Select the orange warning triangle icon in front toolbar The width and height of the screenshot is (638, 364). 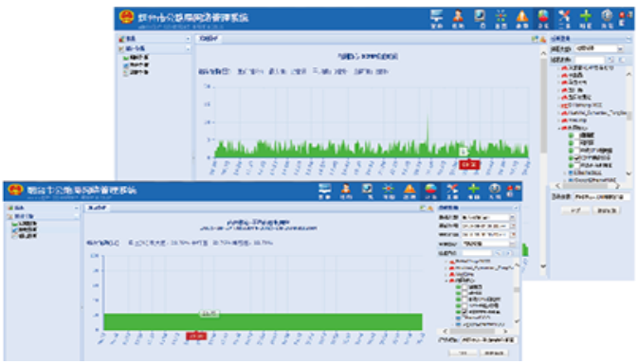pyautogui.click(x=410, y=190)
